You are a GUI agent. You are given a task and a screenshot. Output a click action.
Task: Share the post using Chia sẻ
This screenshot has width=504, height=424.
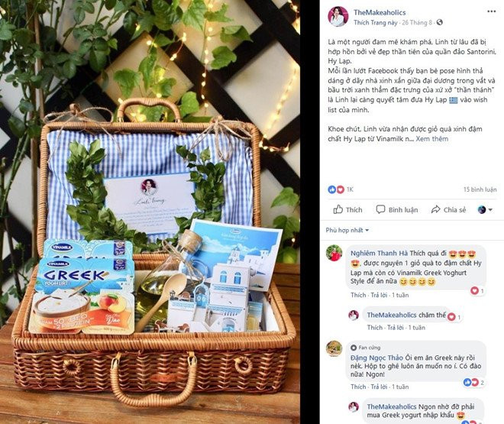[448, 209]
